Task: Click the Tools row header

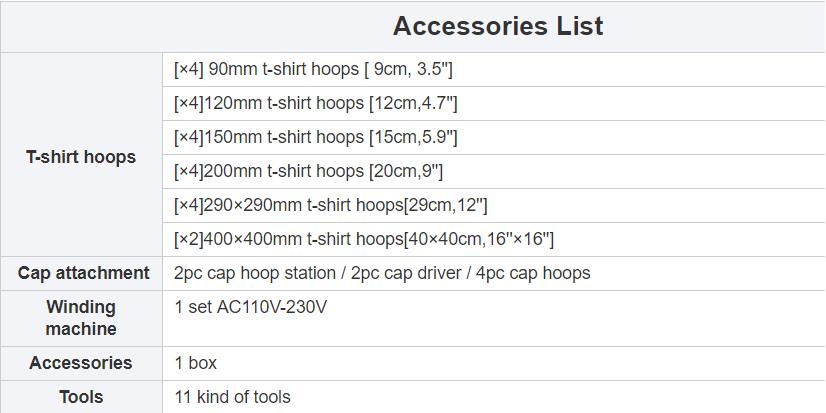Action: coord(81,397)
